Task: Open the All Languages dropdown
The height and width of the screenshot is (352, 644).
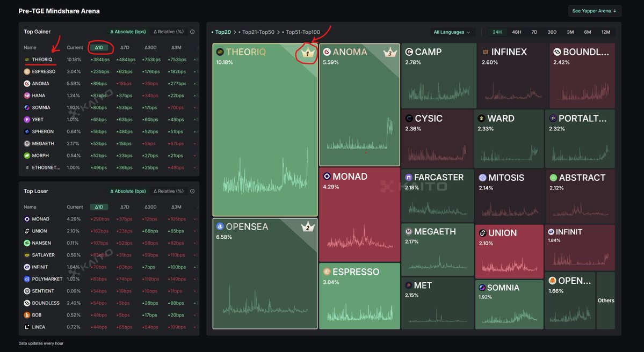Action: (x=451, y=32)
